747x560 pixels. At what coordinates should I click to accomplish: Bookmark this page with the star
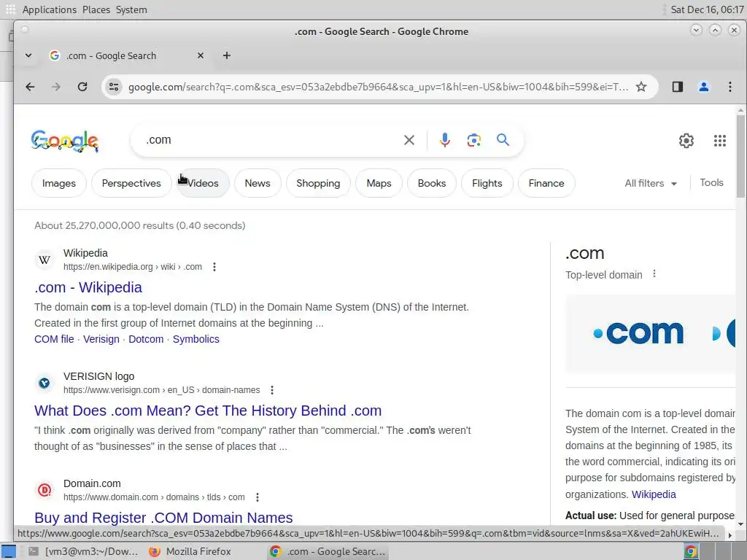coord(641,87)
